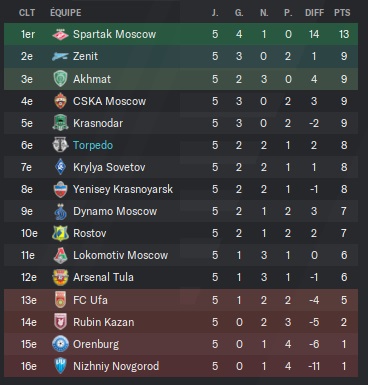Click the Spartak Moscow club crest
Screen dimensions: 368x385
60,34
